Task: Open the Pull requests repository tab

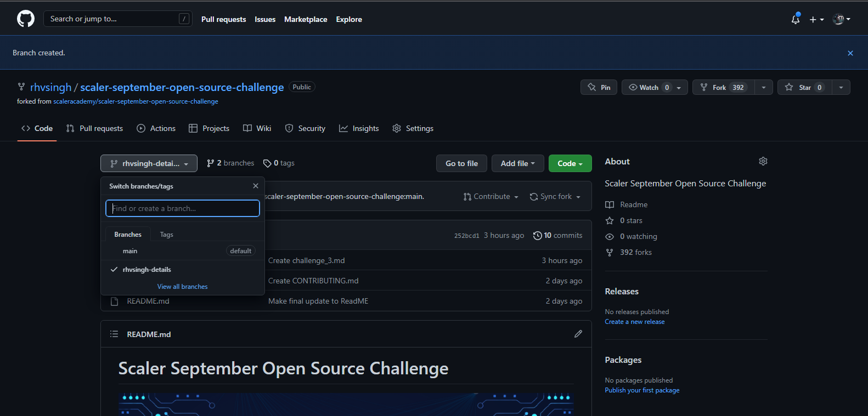Action: click(94, 128)
